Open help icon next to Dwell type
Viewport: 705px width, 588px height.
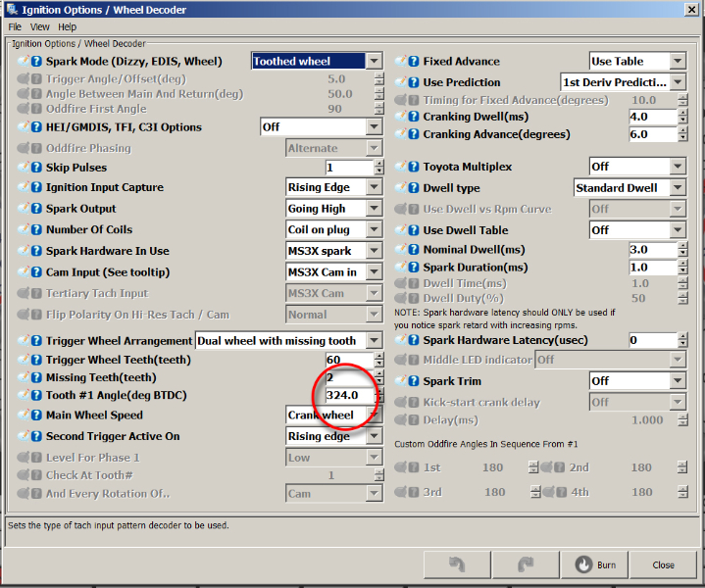point(414,188)
